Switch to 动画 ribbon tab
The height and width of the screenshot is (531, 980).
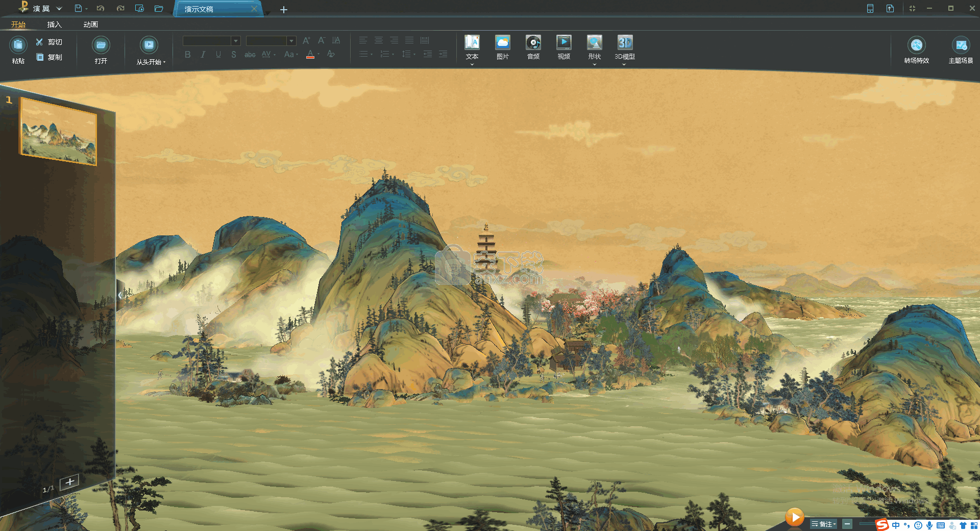pyautogui.click(x=90, y=25)
